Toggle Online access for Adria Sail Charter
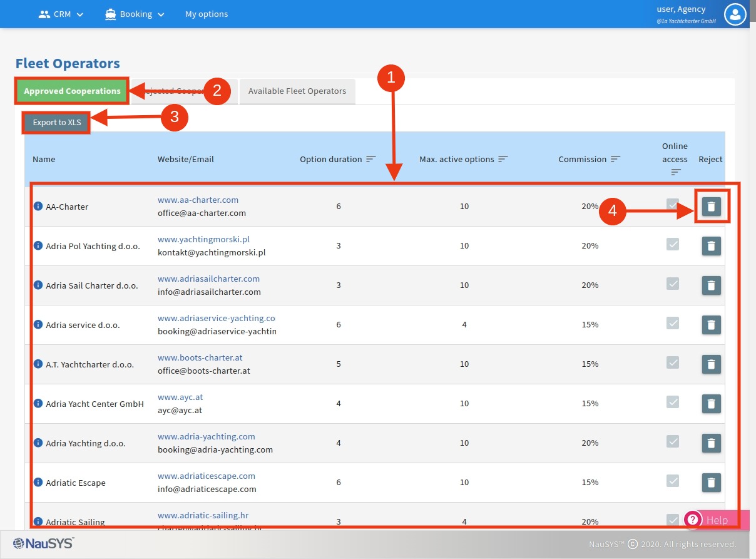The image size is (756, 559). (673, 284)
